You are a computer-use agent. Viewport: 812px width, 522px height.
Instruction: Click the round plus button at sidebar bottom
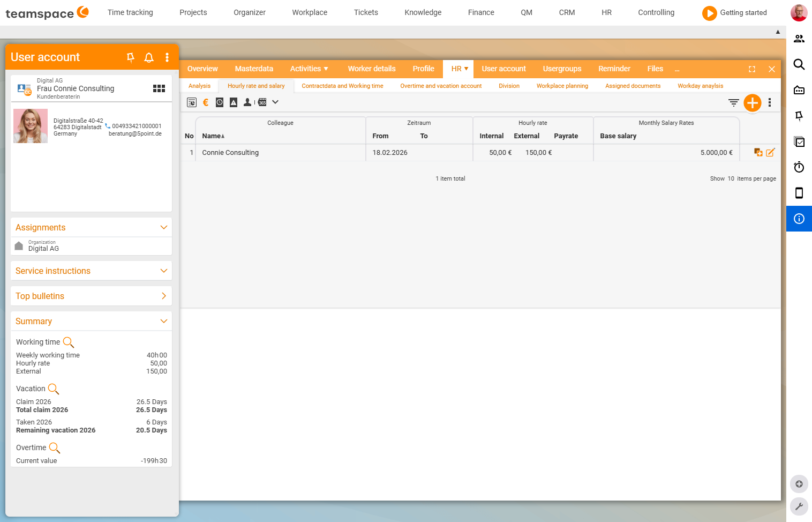[799, 484]
